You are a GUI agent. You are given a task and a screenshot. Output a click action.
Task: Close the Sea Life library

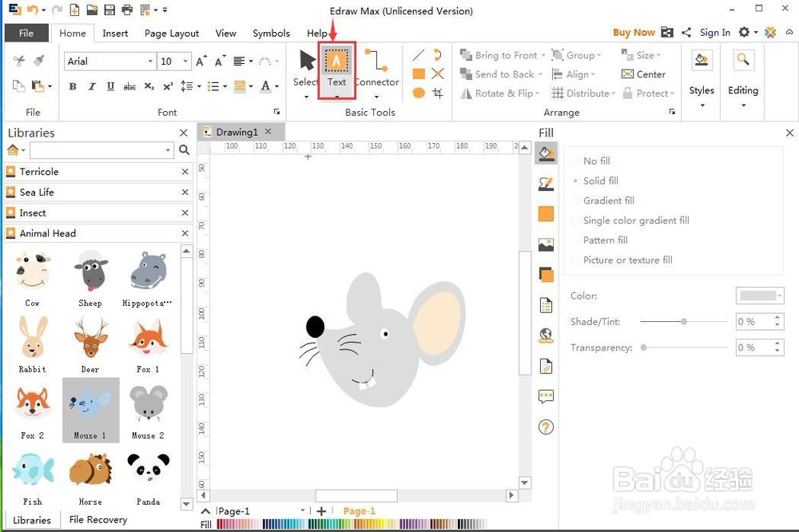(185, 192)
